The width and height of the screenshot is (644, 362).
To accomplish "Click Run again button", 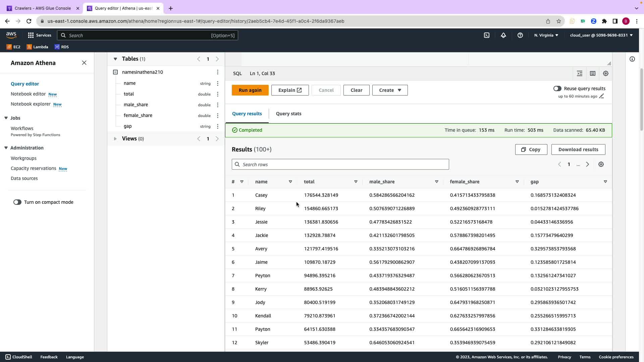I will [250, 90].
